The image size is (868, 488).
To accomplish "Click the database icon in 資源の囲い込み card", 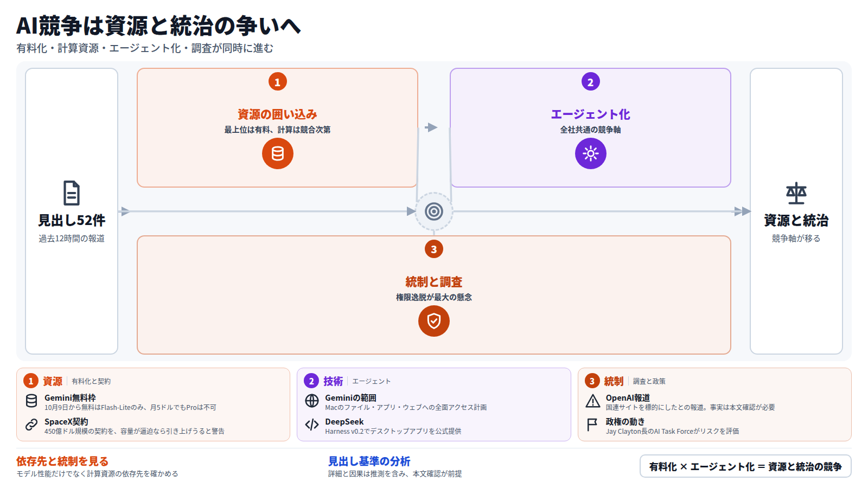I will tap(278, 153).
